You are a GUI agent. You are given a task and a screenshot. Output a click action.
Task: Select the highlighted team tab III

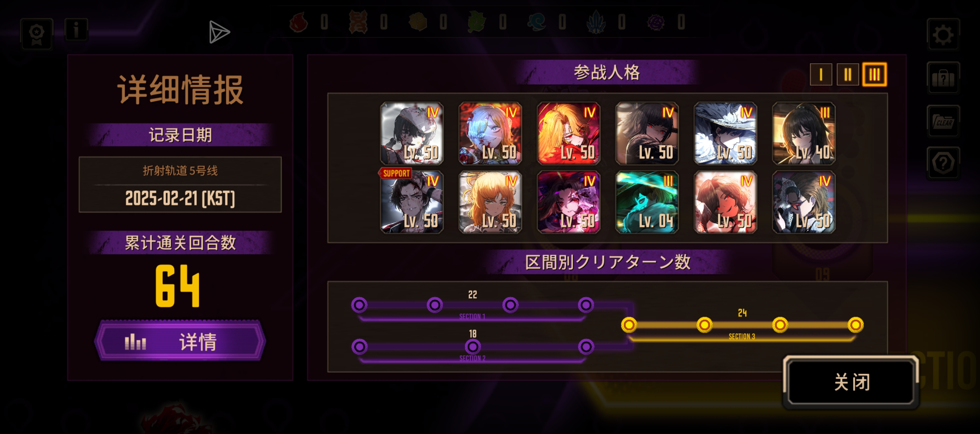(x=874, y=74)
